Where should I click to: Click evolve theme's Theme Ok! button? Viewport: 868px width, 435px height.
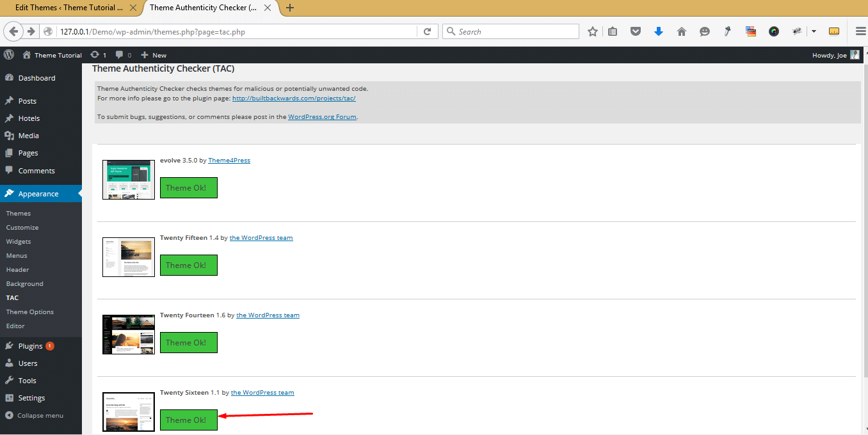tap(189, 188)
